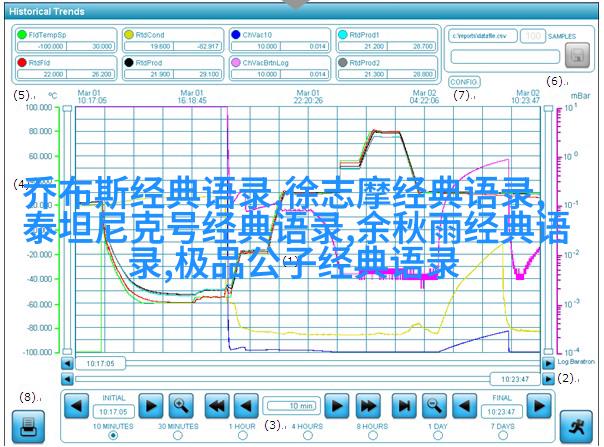Click the Log Baratron axis label
This screenshot has width=604, height=447.
(576, 362)
